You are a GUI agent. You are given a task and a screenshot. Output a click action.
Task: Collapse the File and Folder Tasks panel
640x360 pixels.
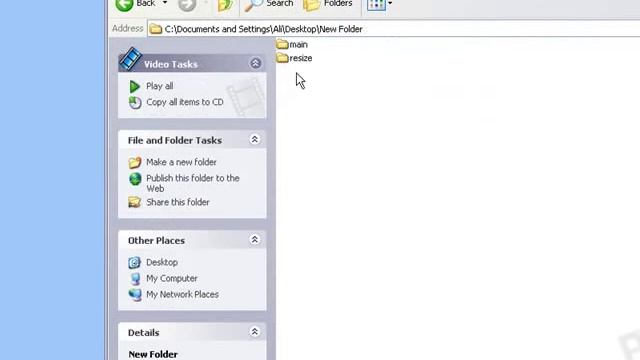255,140
